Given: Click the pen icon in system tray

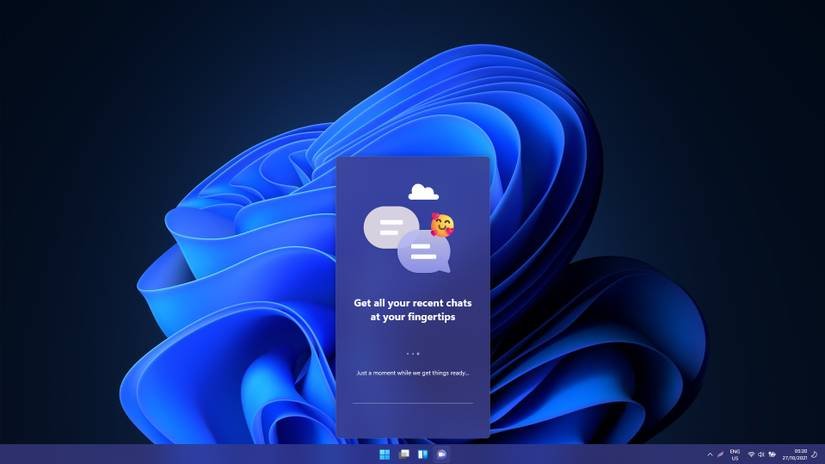Looking at the screenshot, I should tap(720, 455).
